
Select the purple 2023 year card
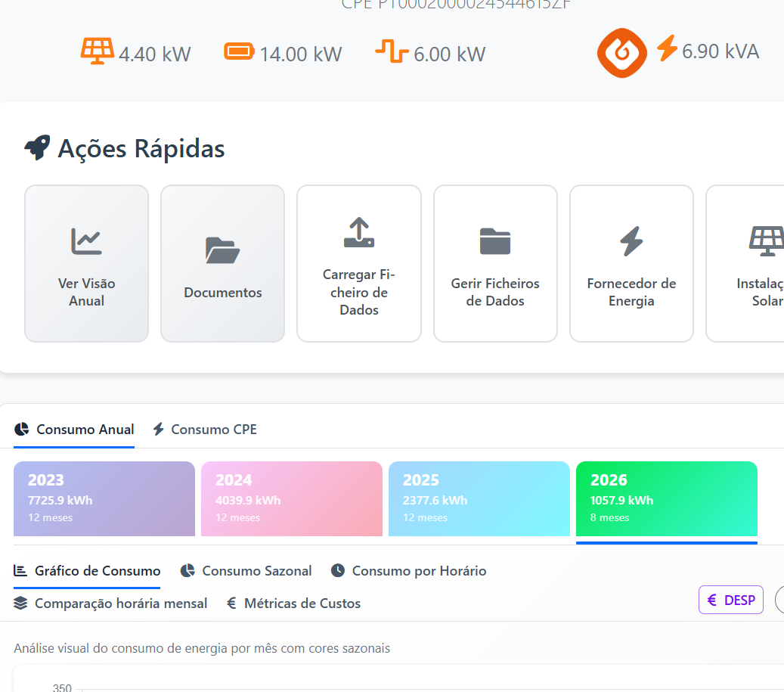pyautogui.click(x=104, y=499)
